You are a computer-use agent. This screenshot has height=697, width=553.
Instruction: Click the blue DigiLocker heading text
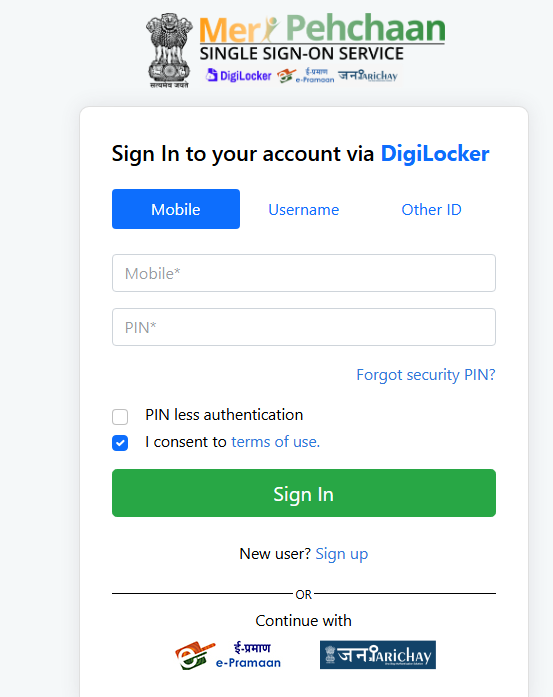coord(435,154)
